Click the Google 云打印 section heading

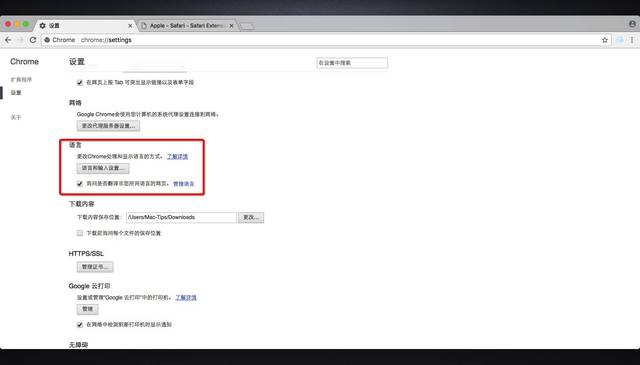(x=89, y=286)
